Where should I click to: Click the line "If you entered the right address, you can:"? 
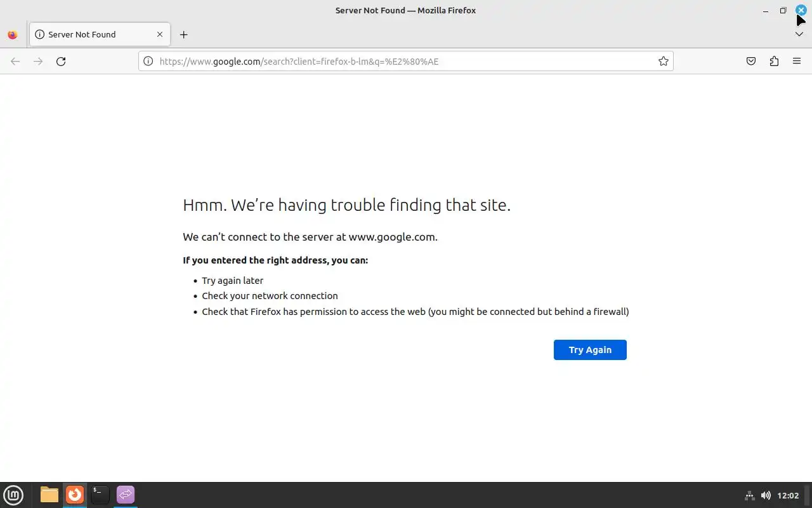click(275, 260)
